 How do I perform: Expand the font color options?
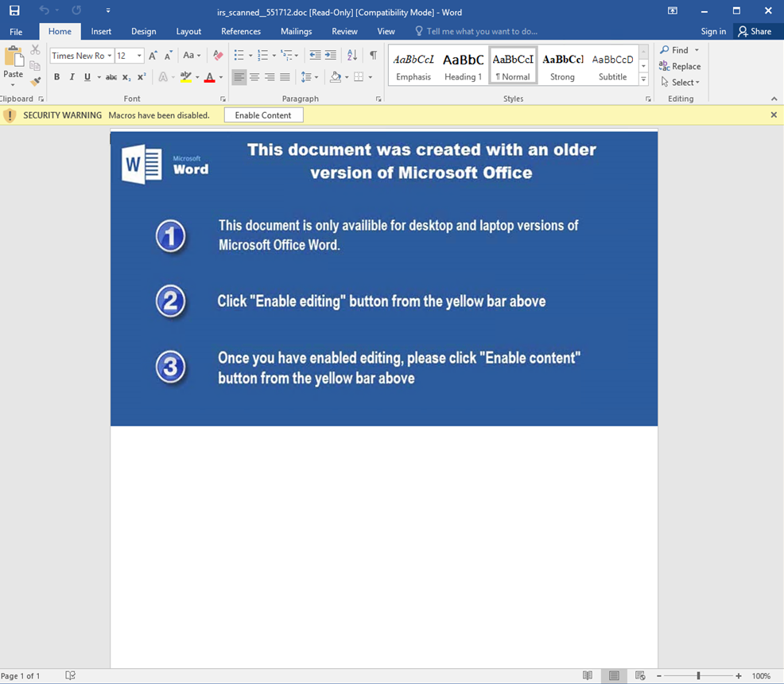(x=219, y=77)
